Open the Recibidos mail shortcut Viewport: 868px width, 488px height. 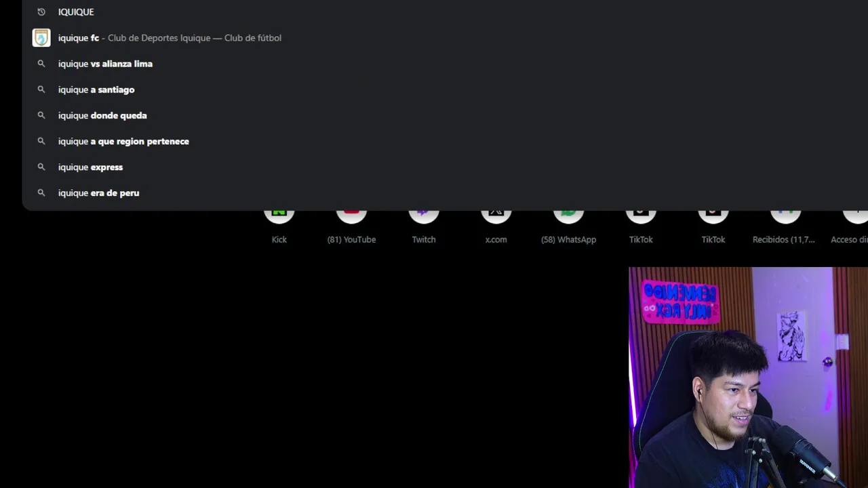(785, 227)
